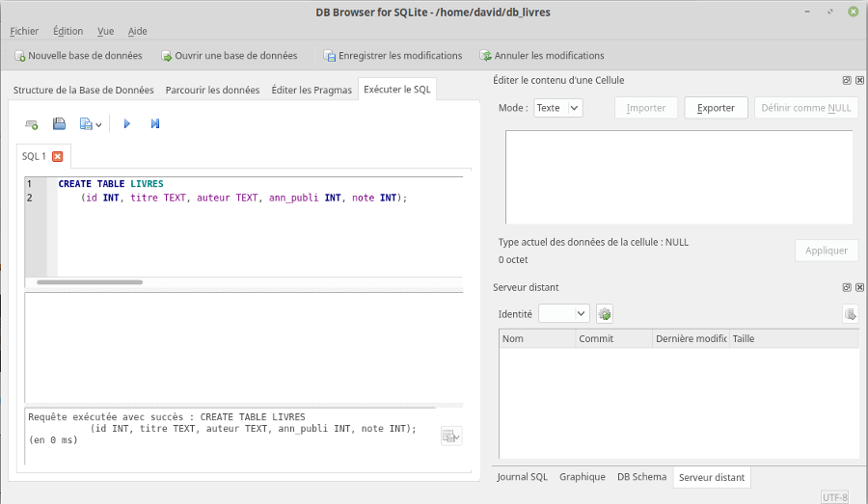Click the SQL editor horizontal scrollbar
This screenshot has width=868, height=504.
pos(90,282)
